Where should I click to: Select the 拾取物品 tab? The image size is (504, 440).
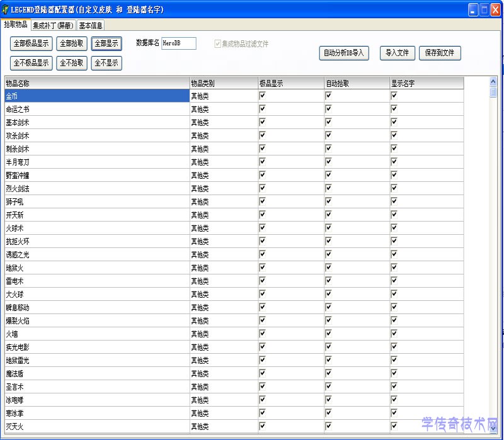[16, 25]
